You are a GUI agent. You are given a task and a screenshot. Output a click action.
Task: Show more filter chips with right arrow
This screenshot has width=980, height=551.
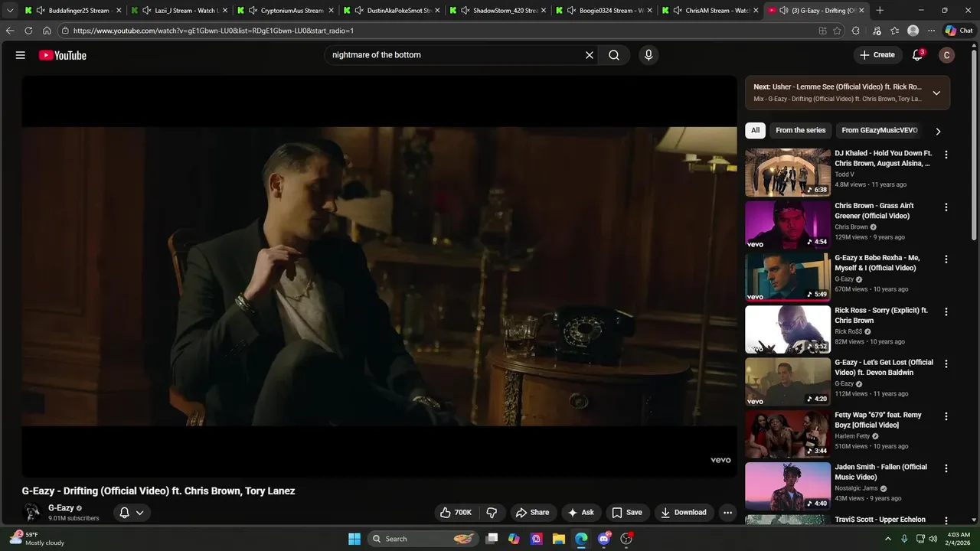tap(938, 131)
